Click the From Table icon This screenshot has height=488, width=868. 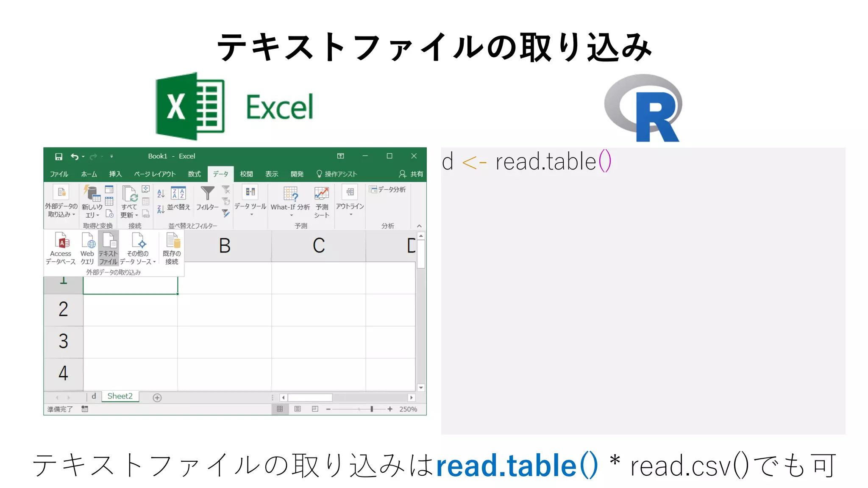click(x=109, y=201)
